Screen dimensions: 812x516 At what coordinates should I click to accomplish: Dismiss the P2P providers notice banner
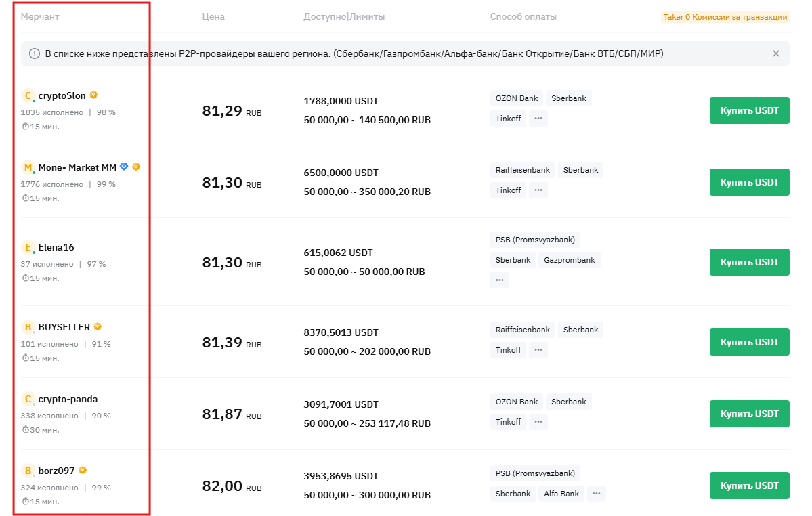point(776,53)
